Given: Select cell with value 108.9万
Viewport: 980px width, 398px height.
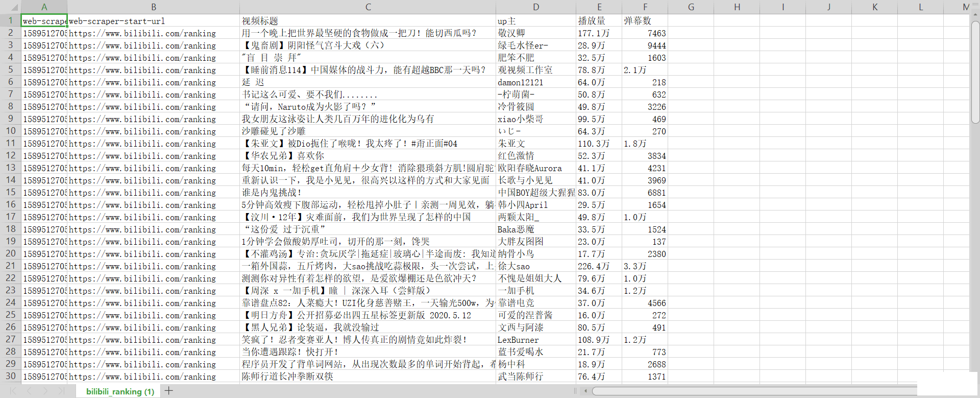Looking at the screenshot, I should point(599,340).
